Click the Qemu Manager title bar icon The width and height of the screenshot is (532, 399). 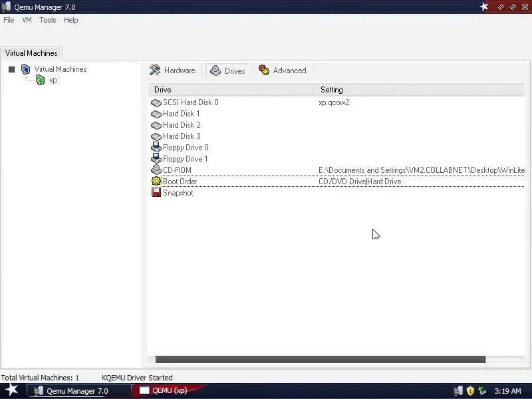click(6, 7)
